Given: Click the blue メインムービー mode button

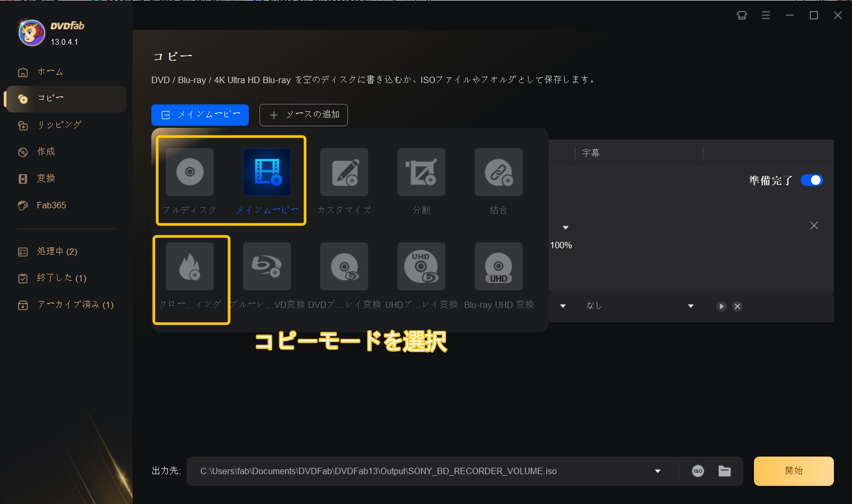Looking at the screenshot, I should coord(200,115).
